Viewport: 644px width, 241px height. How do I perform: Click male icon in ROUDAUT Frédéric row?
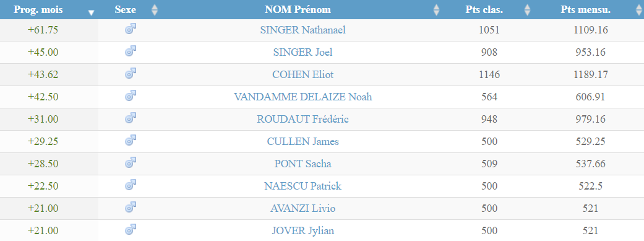tap(131, 118)
